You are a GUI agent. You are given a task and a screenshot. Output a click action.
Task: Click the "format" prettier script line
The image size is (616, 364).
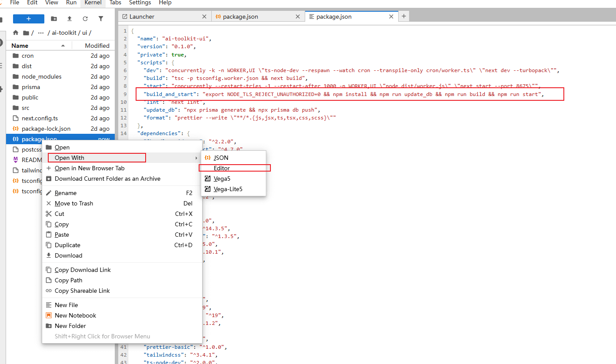click(240, 118)
